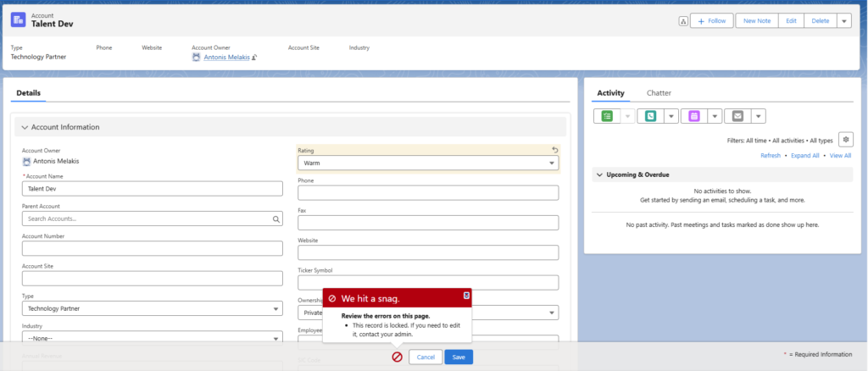Click the Log a Call teal icon
The image size is (868, 371).
point(650,116)
